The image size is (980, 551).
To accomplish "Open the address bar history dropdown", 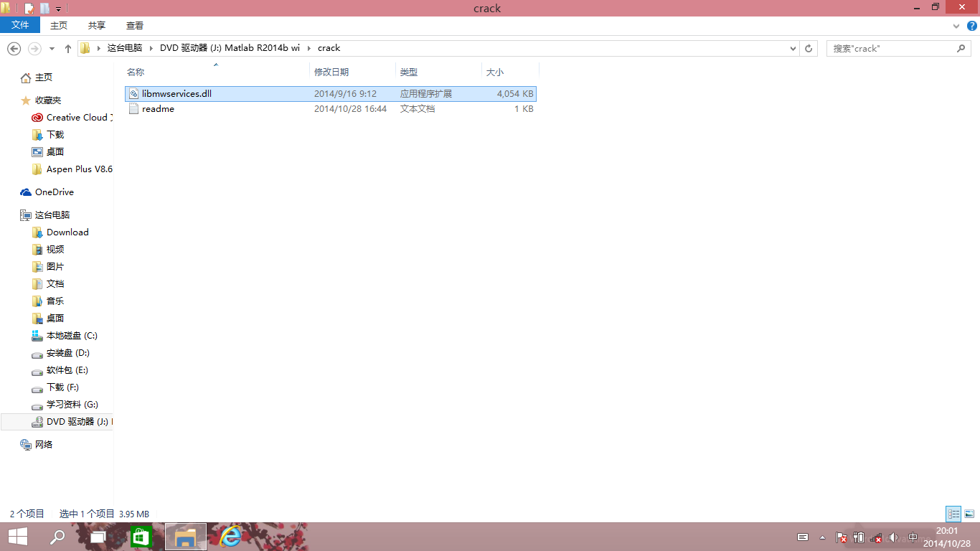I will (793, 48).
